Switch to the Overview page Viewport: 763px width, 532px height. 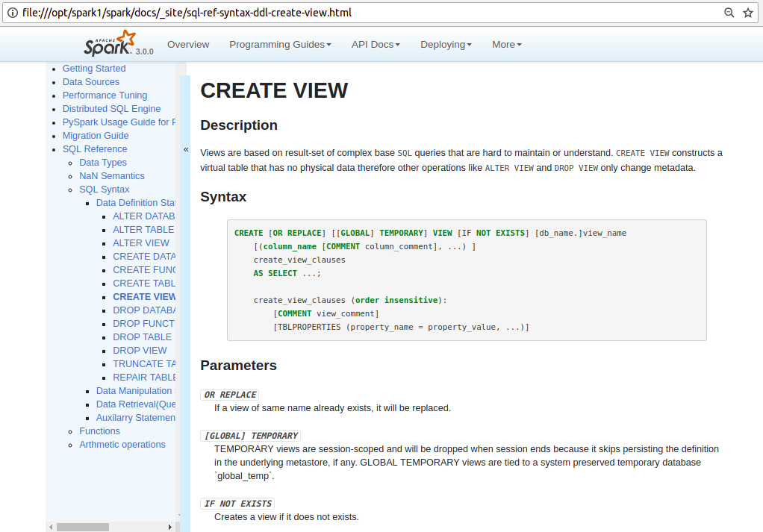[188, 44]
